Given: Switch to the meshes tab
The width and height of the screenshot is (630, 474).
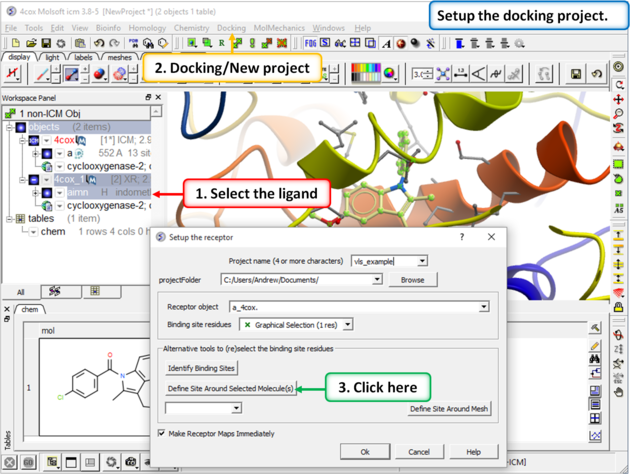Looking at the screenshot, I should (120, 57).
